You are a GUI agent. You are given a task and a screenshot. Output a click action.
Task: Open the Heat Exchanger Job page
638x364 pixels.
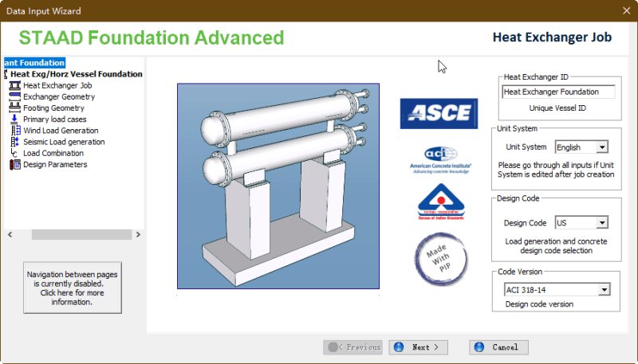pyautogui.click(x=57, y=85)
